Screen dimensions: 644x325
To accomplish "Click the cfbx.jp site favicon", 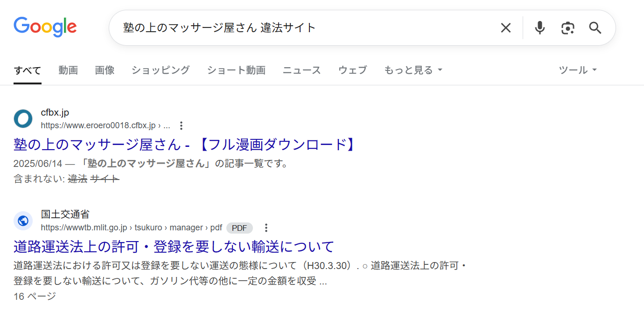I will (23, 119).
